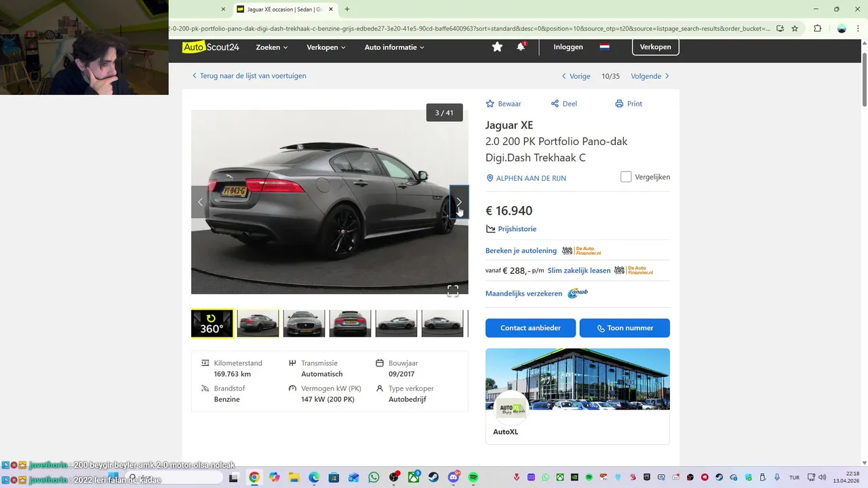
Task: Click Inloggen in the header
Action: pyautogui.click(x=568, y=47)
